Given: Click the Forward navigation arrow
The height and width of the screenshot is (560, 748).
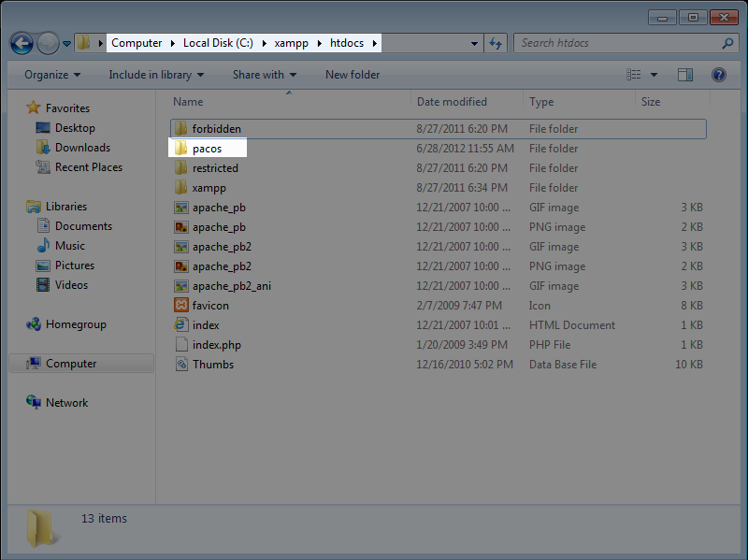Looking at the screenshot, I should point(48,44).
